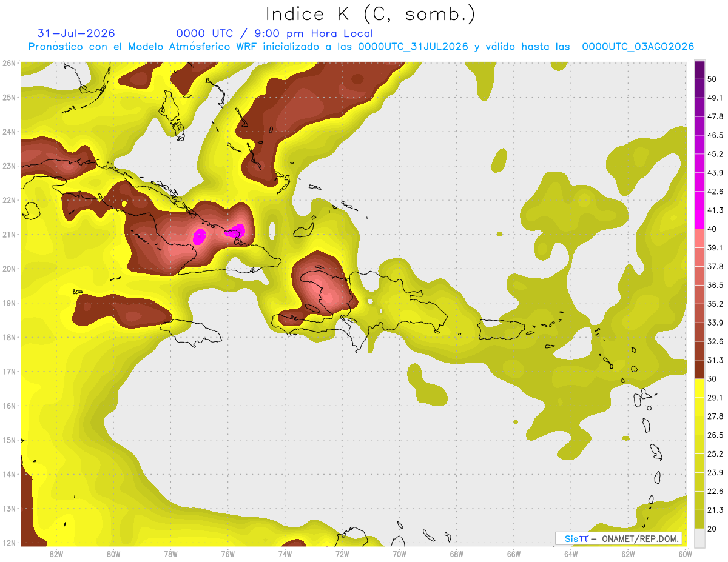Click the "47.8" colorbar label
Screen dimensions: 728x562
click(x=715, y=116)
